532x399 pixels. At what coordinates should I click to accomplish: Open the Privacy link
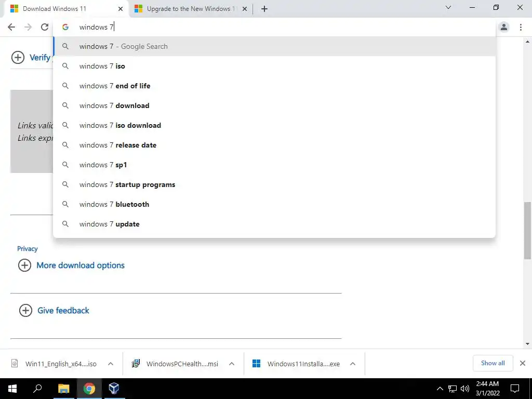tap(27, 249)
